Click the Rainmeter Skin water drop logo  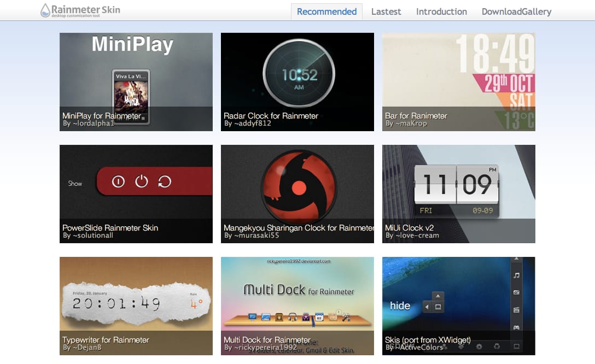tap(45, 10)
